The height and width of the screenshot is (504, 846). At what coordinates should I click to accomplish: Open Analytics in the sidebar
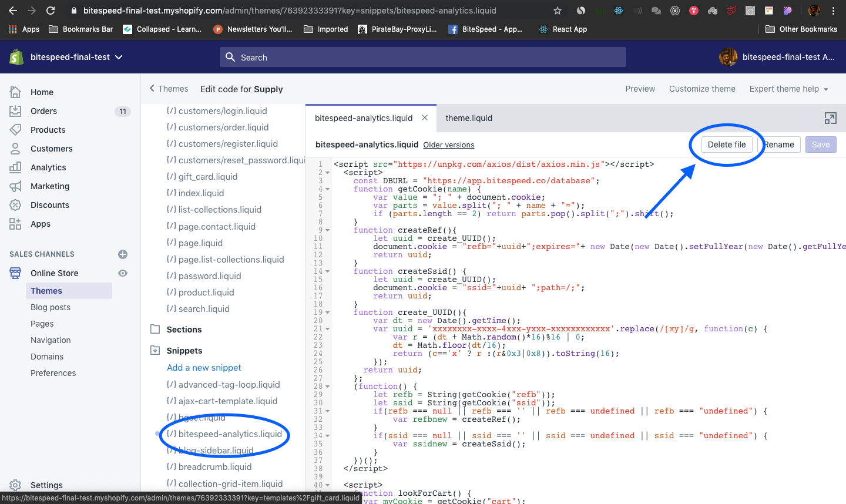coord(48,167)
